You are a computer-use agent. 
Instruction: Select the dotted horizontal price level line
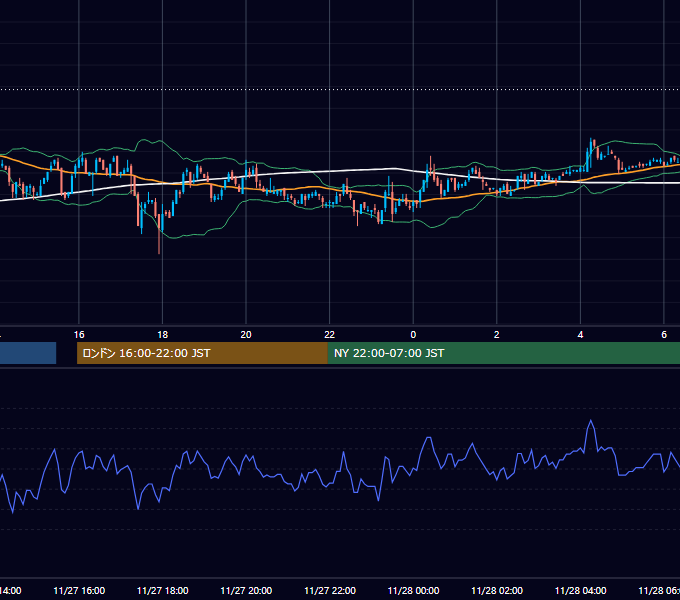pos(340,90)
